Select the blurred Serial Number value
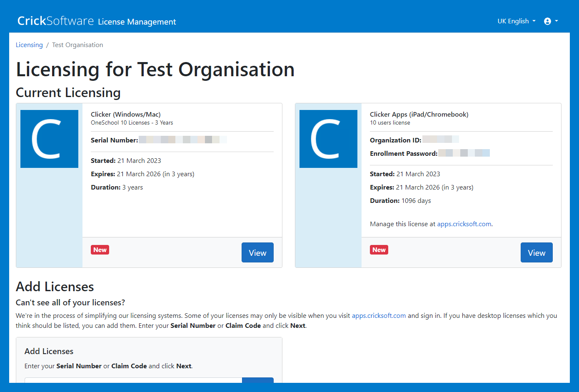The height and width of the screenshot is (392, 579). (x=182, y=140)
